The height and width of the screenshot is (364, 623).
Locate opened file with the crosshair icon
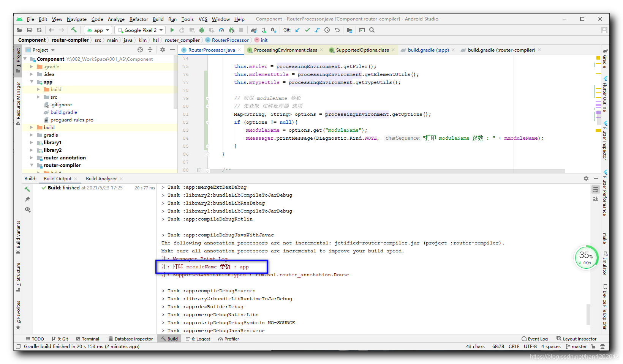[x=140, y=50]
